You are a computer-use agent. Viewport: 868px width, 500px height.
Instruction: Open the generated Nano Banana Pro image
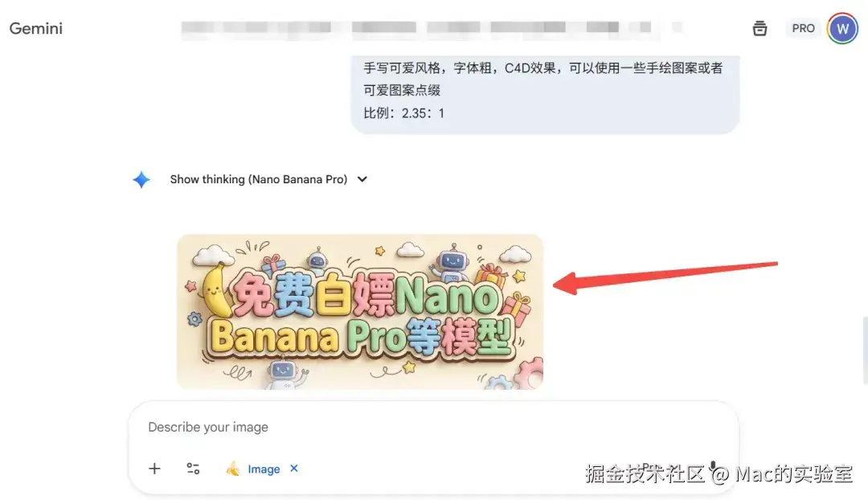click(x=360, y=312)
